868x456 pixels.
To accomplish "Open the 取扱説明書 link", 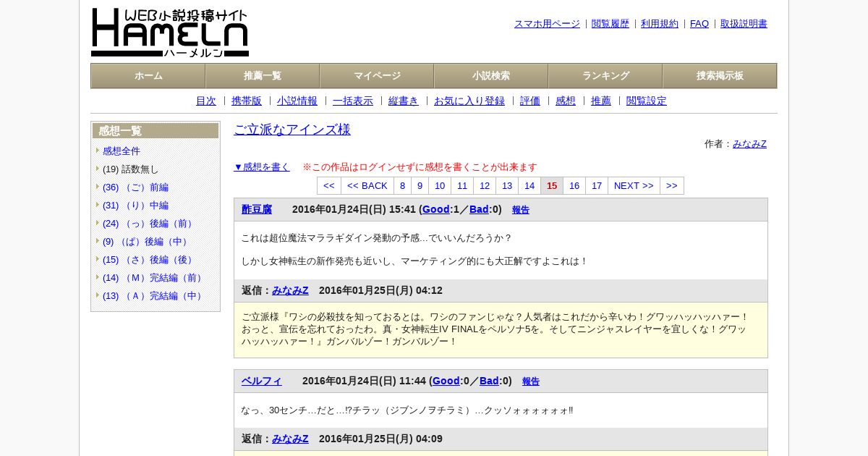I will tap(744, 24).
